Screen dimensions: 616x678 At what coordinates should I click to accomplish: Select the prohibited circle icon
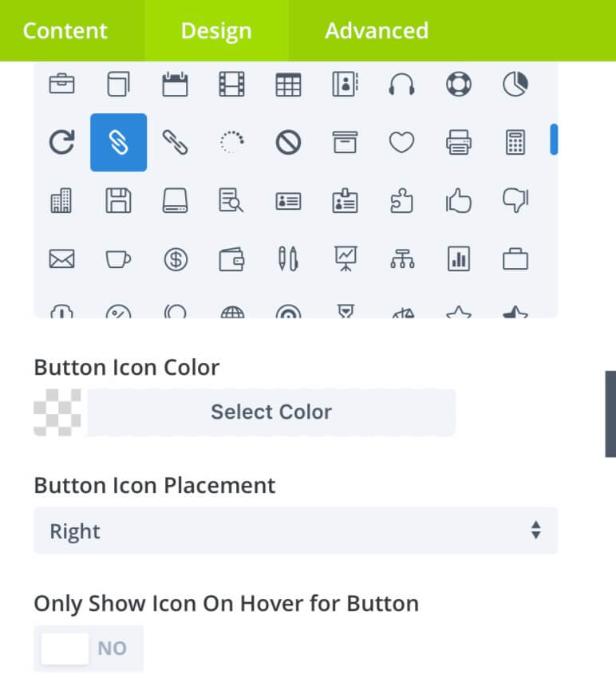pos(289,142)
